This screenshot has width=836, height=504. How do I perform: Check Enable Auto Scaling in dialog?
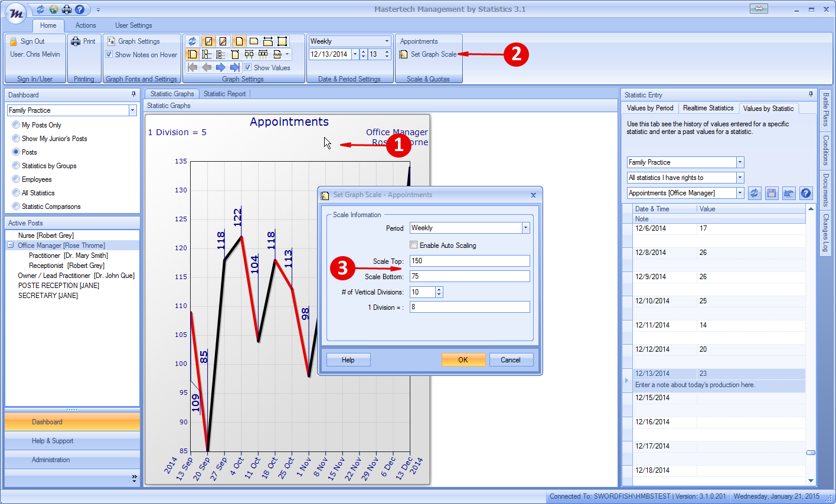(414, 245)
